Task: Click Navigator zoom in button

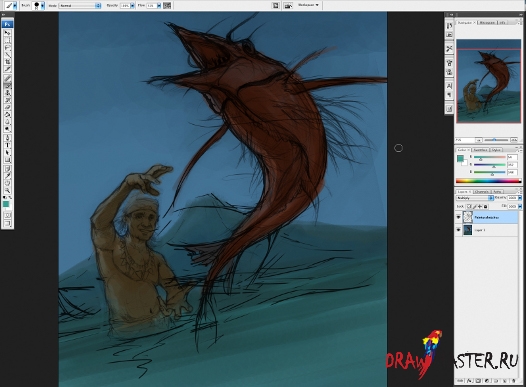Action: click(514, 140)
